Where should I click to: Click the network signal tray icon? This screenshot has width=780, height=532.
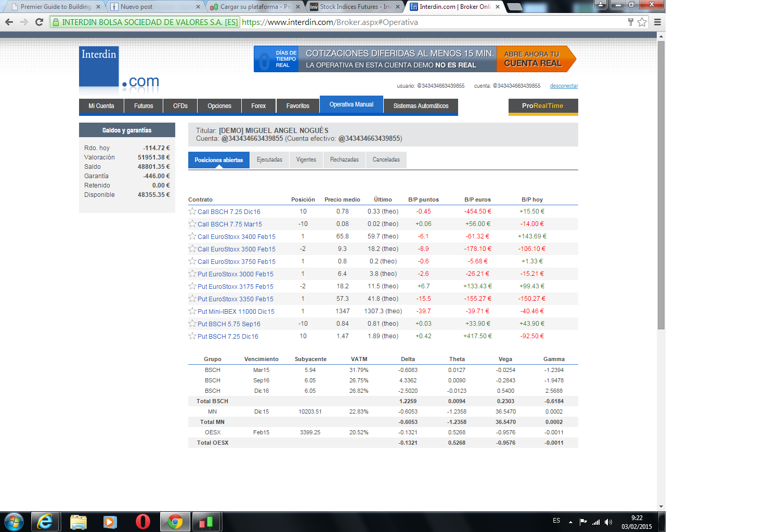pos(596,522)
